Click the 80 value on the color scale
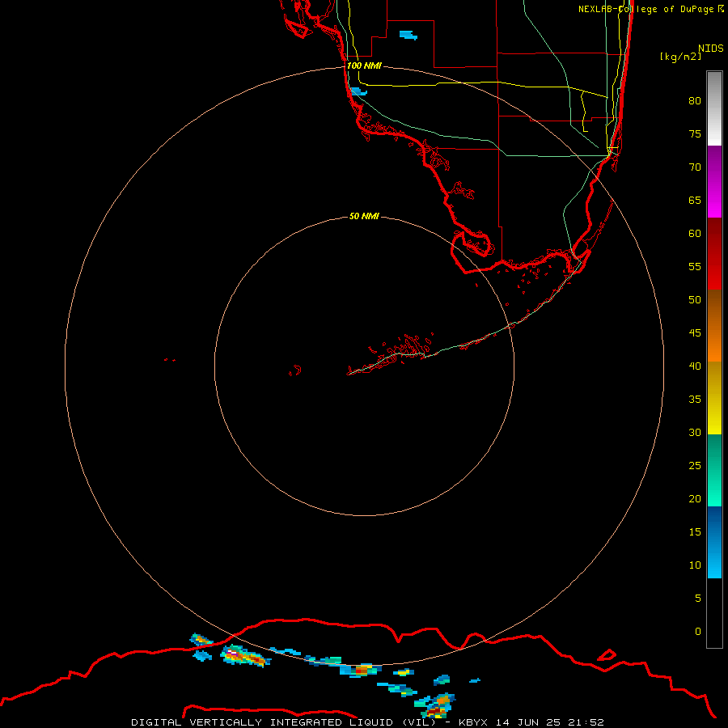This screenshot has height=728, width=728. coord(695,101)
